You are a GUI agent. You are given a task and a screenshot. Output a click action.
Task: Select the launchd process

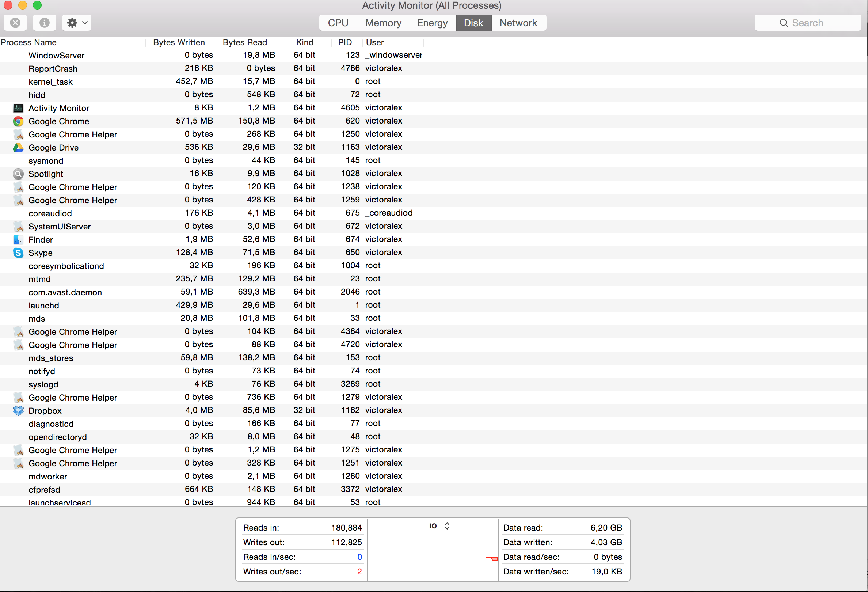click(434, 306)
